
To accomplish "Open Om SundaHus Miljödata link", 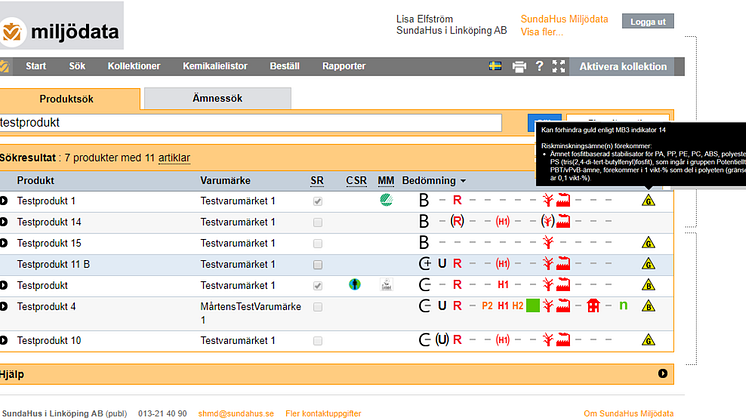I will pyautogui.click(x=628, y=413).
